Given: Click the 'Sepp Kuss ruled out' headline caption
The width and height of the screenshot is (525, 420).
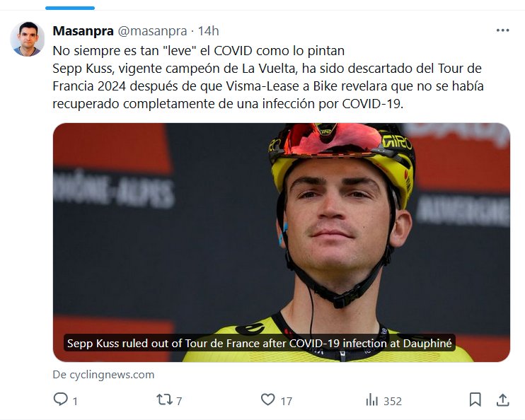Looking at the screenshot, I should (x=260, y=344).
